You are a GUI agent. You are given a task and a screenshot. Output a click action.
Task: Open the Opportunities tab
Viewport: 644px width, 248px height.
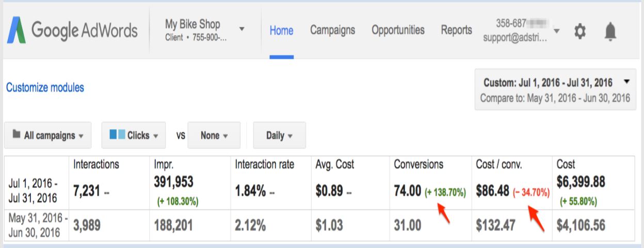click(x=398, y=30)
